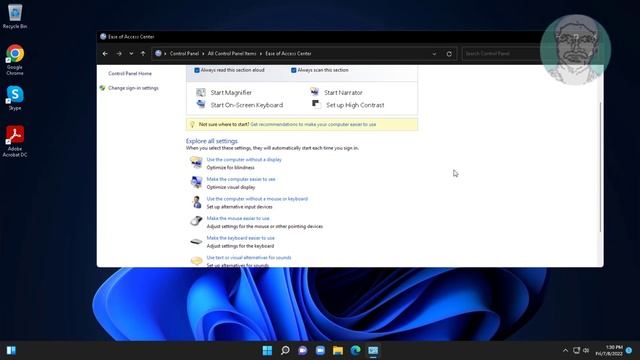Open the Google Chrome desktop shortcut
Image resolution: width=640 pixels, height=360 pixels.
coord(15,60)
